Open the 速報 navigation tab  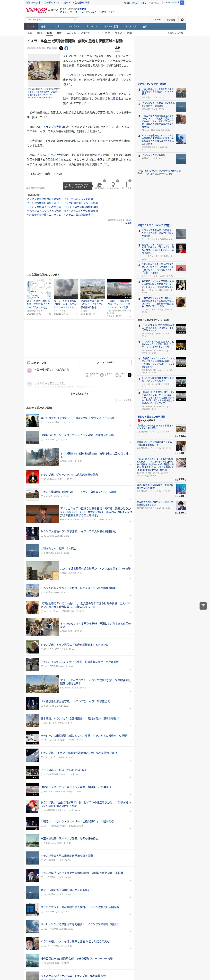pos(43,27)
